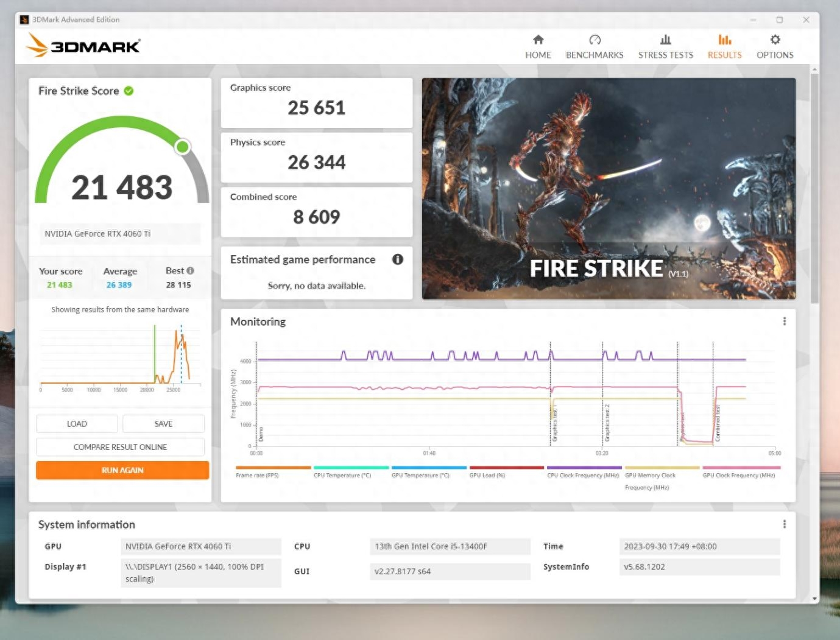The width and height of the screenshot is (840, 640).
Task: Click the 3DMark app icon in title bar
Action: pos(24,19)
